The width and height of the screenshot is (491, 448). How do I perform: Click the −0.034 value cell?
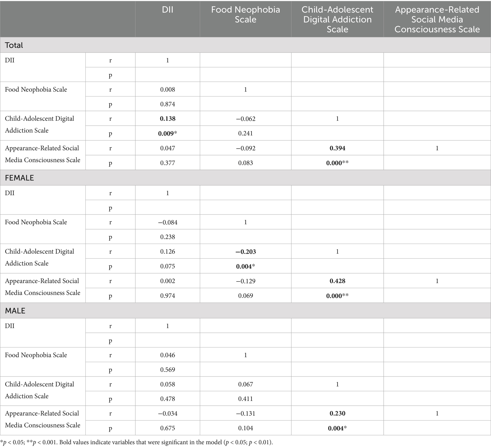pyautogui.click(x=168, y=413)
